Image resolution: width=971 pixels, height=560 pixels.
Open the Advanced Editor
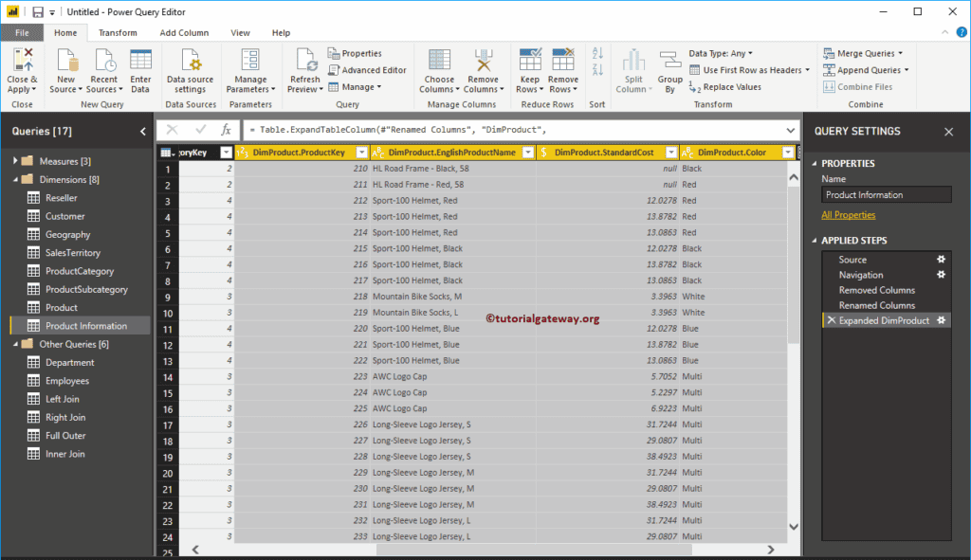point(370,69)
